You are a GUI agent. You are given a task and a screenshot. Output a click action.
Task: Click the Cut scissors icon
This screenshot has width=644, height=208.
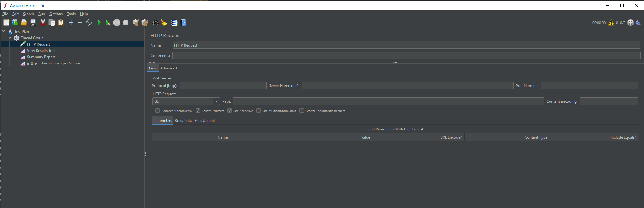(x=43, y=23)
